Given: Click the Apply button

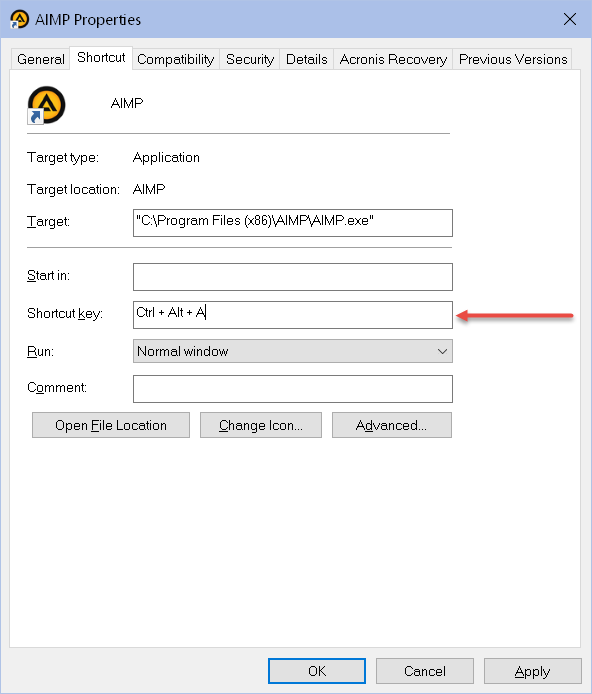Looking at the screenshot, I should [x=532, y=671].
